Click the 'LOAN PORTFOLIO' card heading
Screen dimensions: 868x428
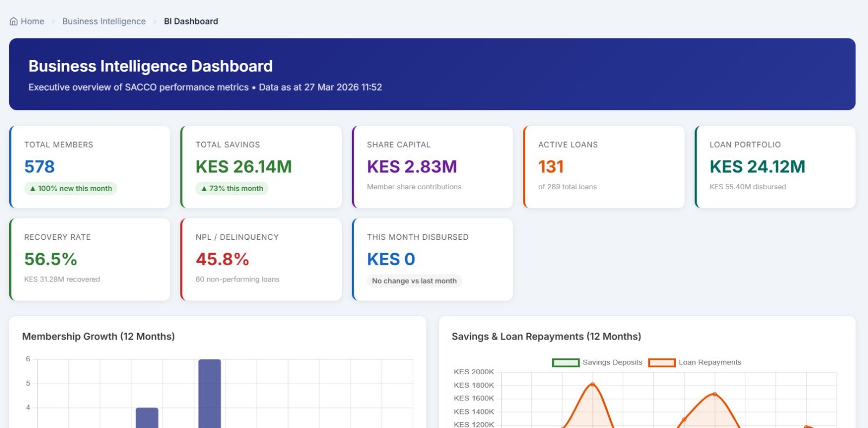(745, 145)
